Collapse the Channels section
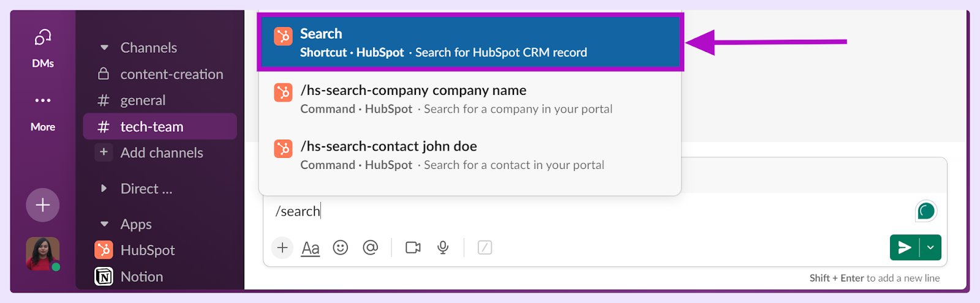This screenshot has height=303, width=980. pyautogui.click(x=105, y=48)
